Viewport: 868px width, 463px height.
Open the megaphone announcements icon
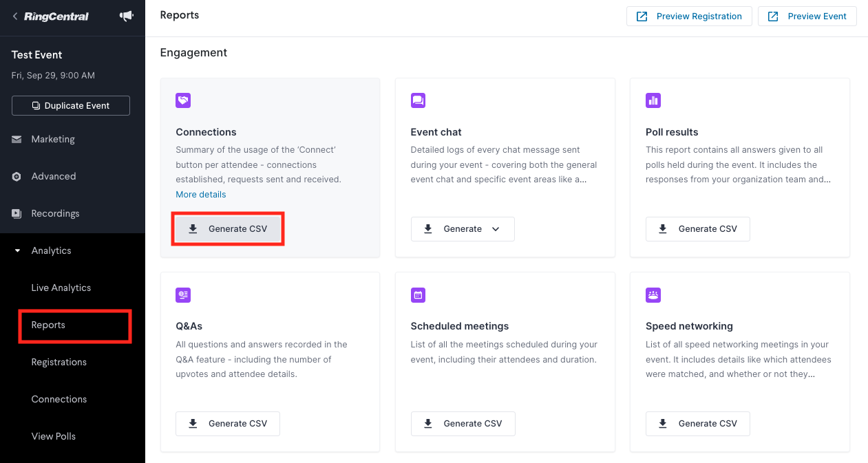click(x=127, y=16)
